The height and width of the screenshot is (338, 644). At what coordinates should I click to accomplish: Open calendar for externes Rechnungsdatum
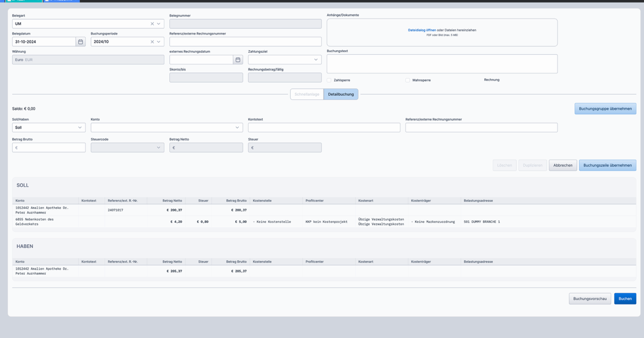pos(238,60)
